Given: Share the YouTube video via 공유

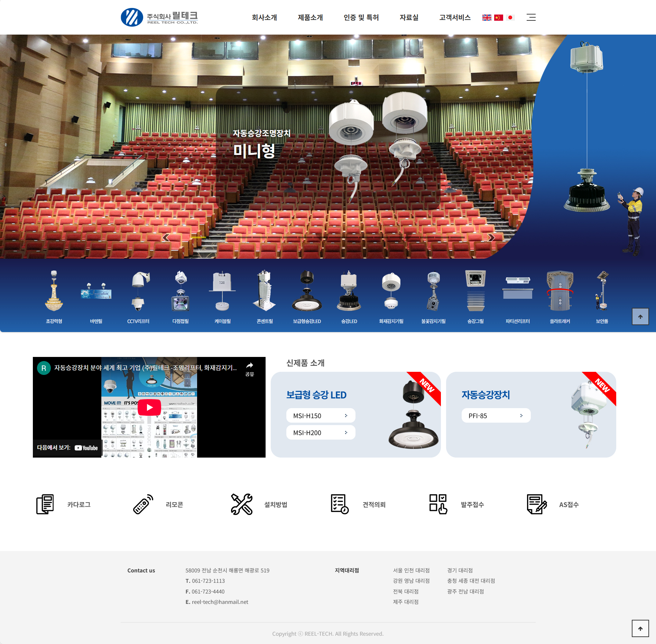Looking at the screenshot, I should (250, 369).
